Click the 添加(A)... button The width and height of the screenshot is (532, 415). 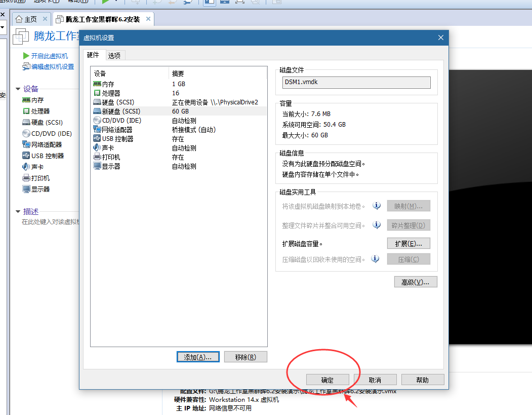tap(198, 357)
